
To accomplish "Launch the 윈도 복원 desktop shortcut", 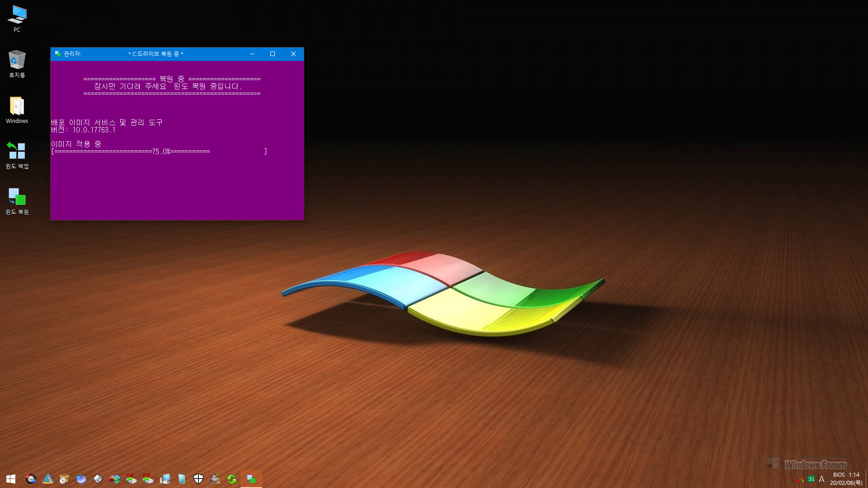I will coord(17,201).
